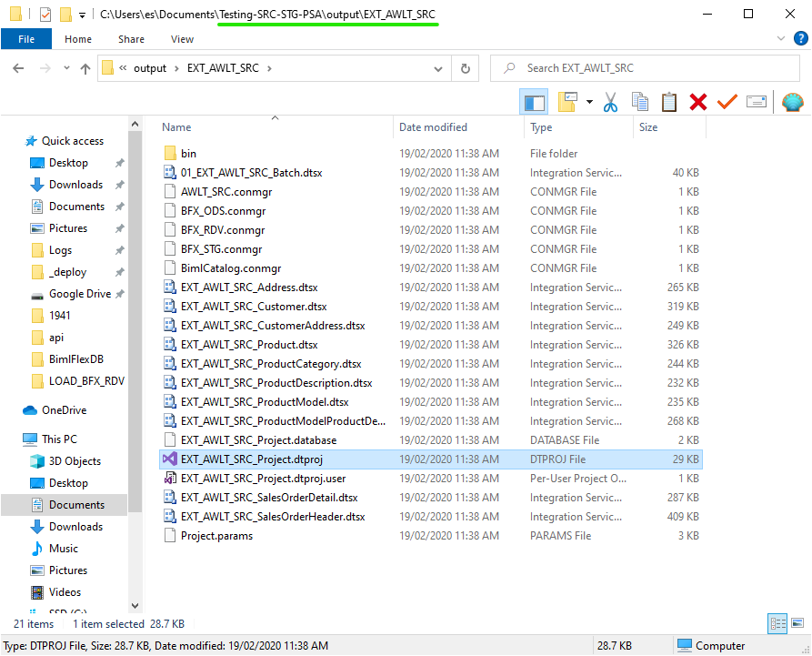
Task: Open the seashell toolbar icon
Action: [x=792, y=102]
